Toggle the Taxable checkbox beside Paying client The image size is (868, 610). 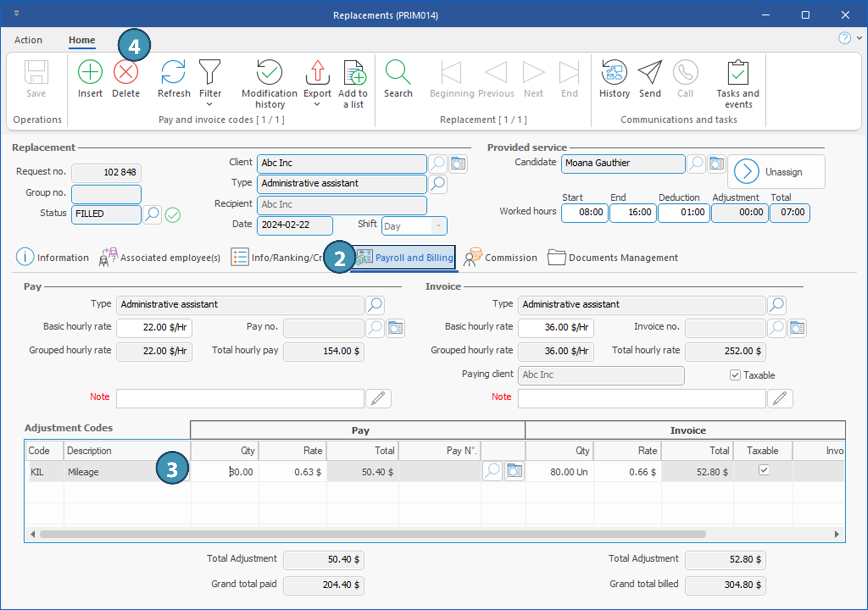735,375
